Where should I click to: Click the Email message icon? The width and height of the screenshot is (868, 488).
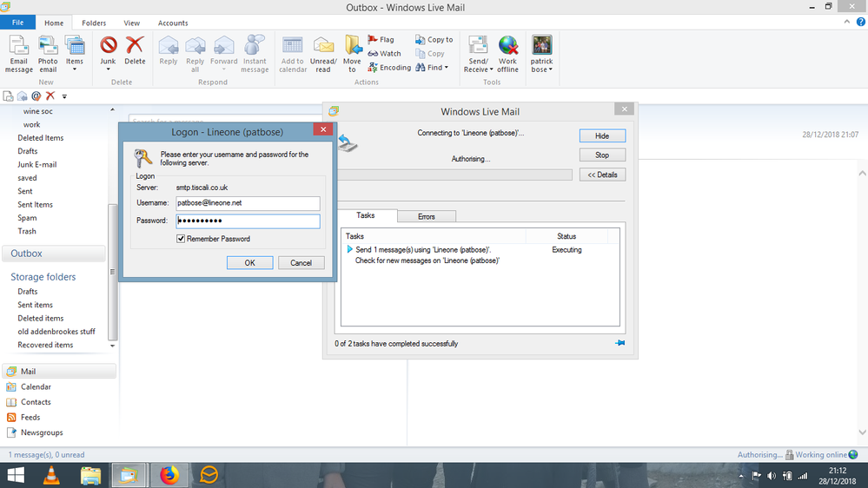(18, 47)
